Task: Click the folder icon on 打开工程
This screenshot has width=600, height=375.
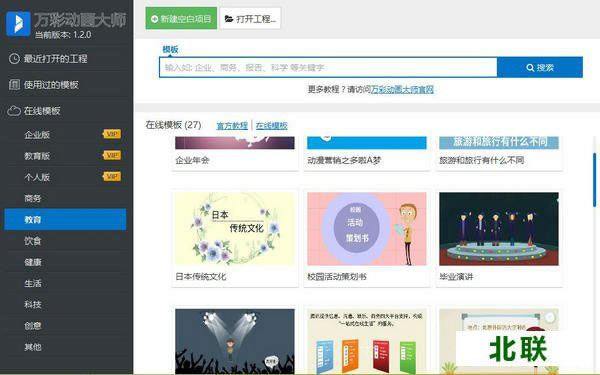Action: pyautogui.click(x=229, y=19)
